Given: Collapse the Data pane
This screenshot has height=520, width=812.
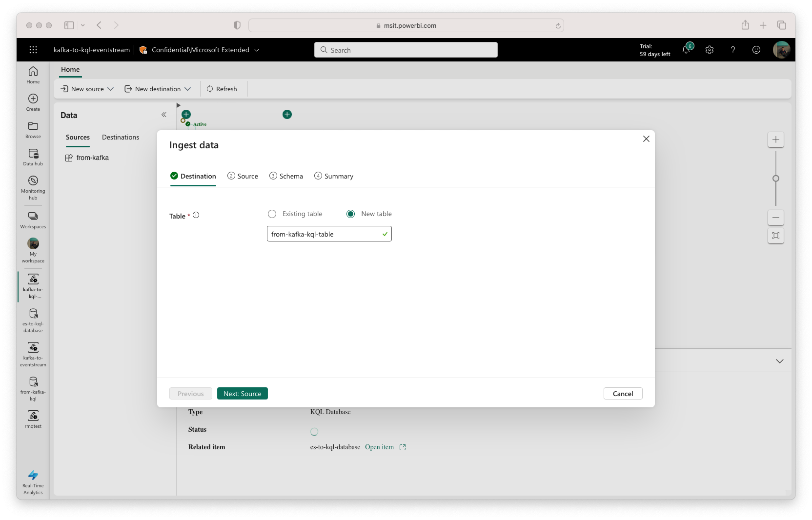Looking at the screenshot, I should click(164, 115).
